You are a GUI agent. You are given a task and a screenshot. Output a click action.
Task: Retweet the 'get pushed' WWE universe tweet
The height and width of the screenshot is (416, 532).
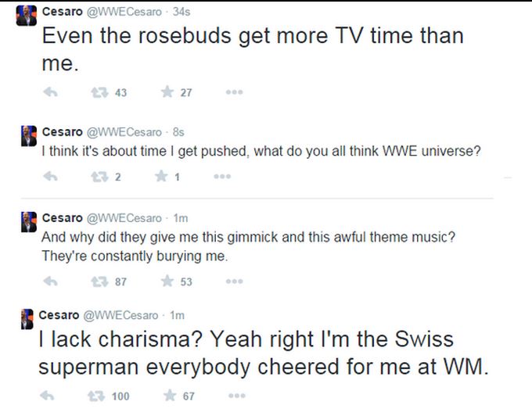pos(99,177)
